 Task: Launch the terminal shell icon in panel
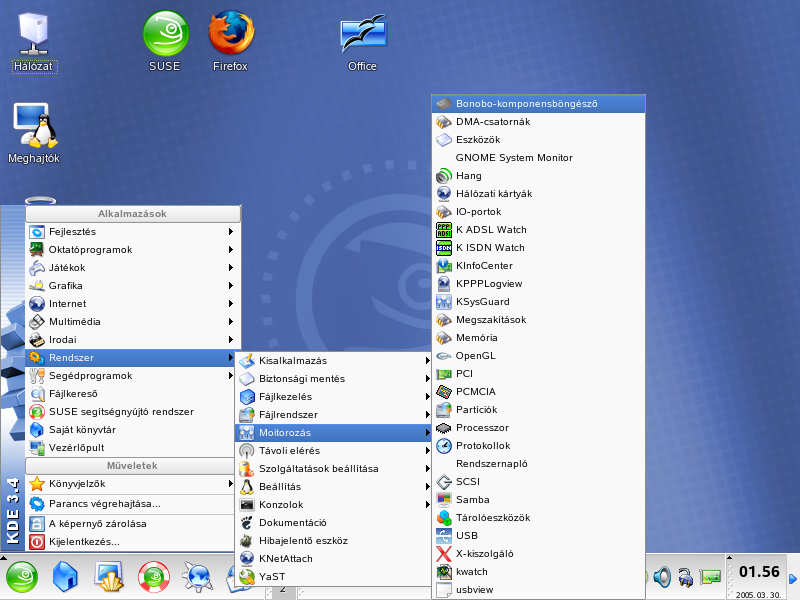point(109,577)
